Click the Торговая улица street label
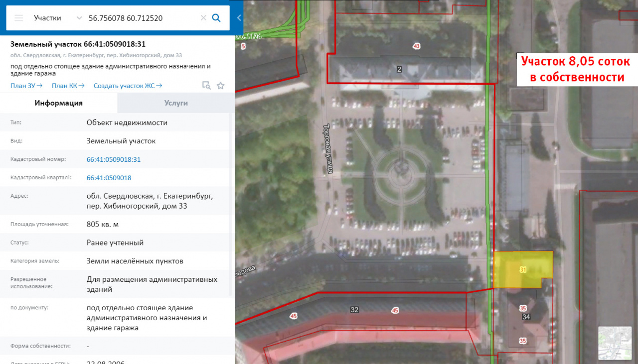 [328, 148]
